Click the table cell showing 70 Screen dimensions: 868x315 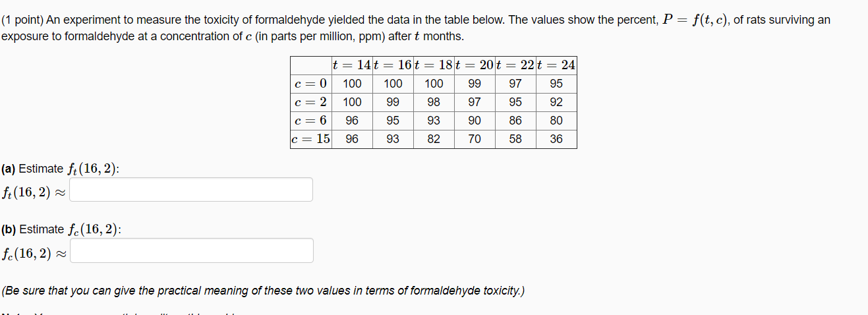coord(475,139)
